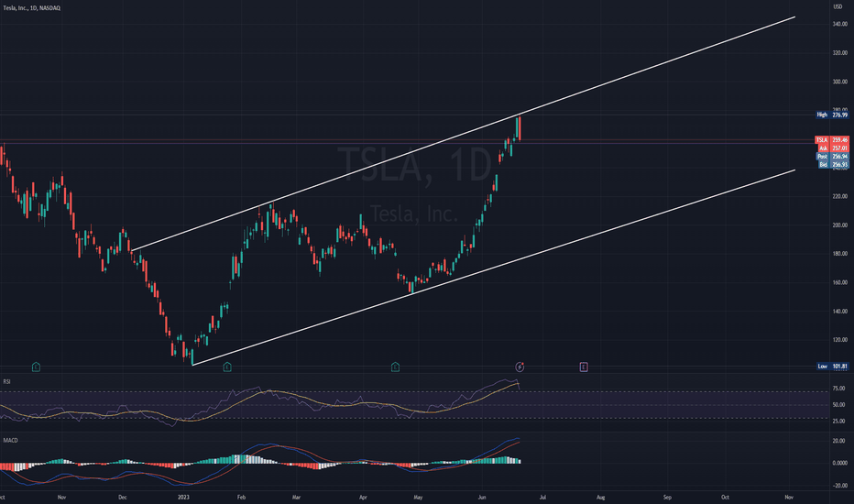Click the May label on time axis
Image resolution: width=854 pixels, height=504 pixels.
click(418, 497)
